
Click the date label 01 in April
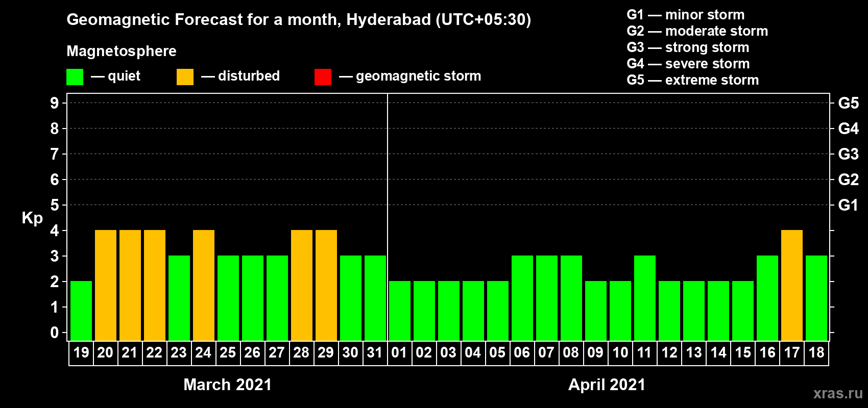(x=399, y=352)
